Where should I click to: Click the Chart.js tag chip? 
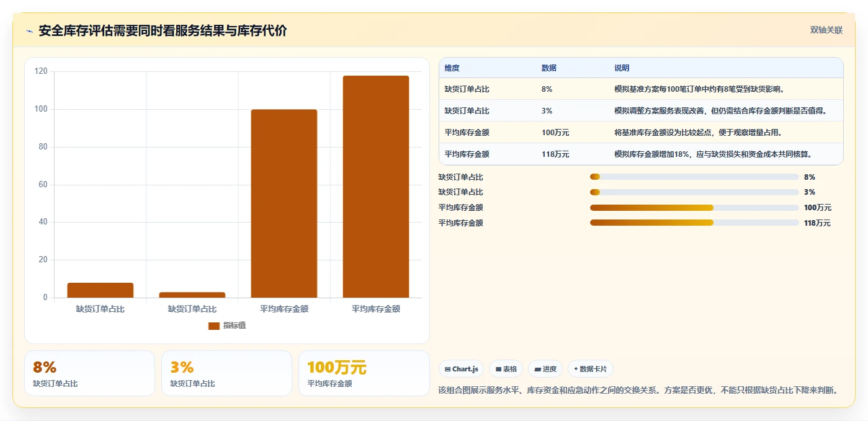pyautogui.click(x=462, y=369)
